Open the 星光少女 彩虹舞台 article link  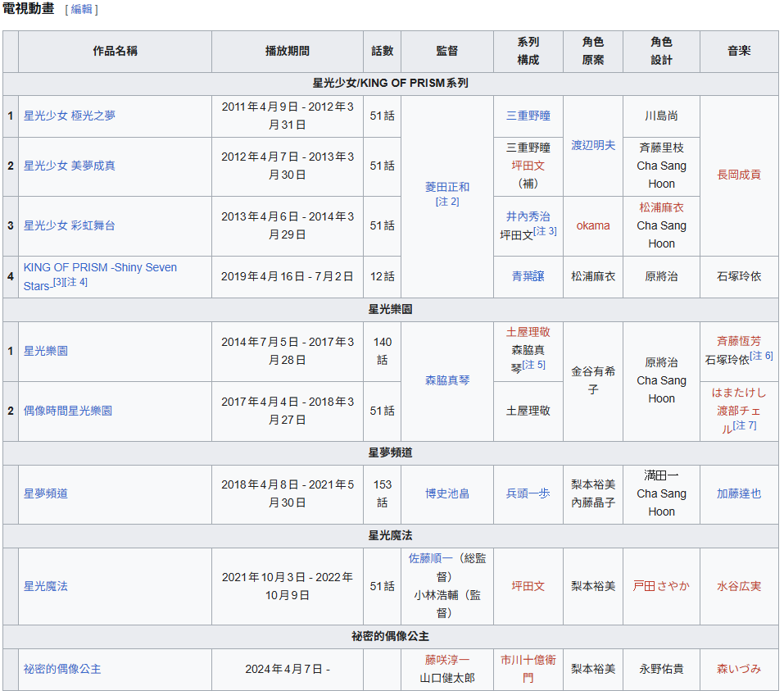[x=69, y=225]
